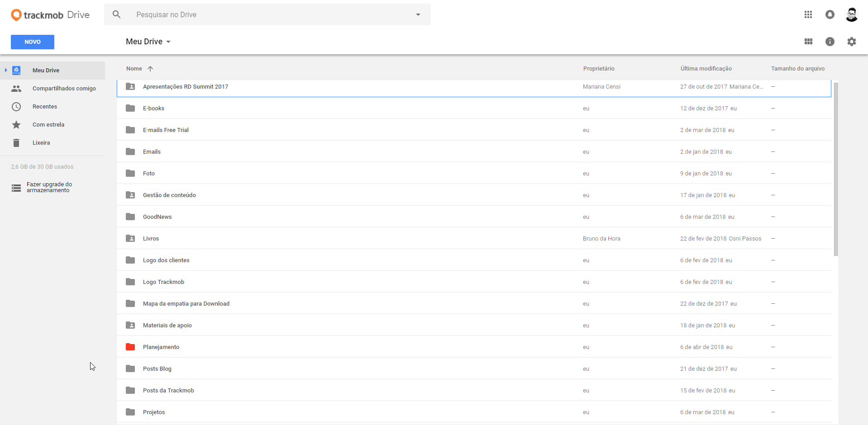
Task: Expand search options dropdown arrow
Action: [x=418, y=14]
